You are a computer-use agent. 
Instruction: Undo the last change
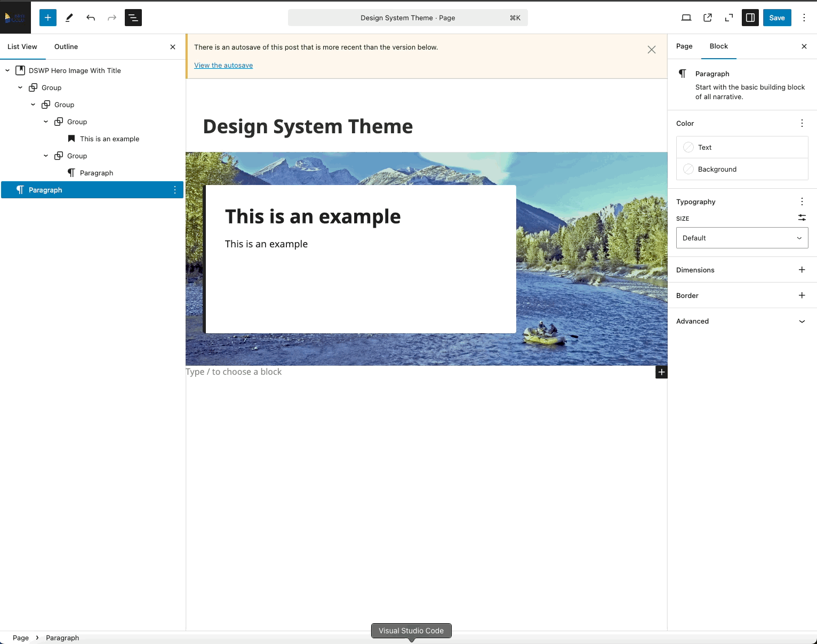91,18
